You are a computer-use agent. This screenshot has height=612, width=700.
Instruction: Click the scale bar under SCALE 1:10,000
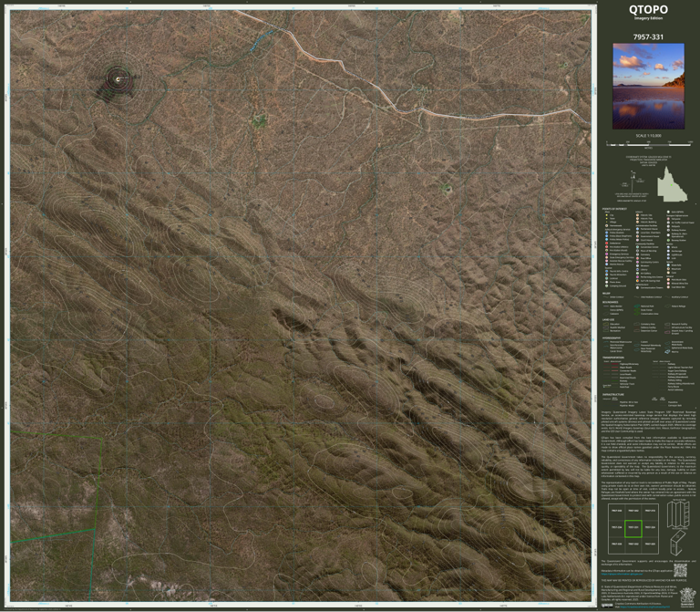[x=649, y=144]
